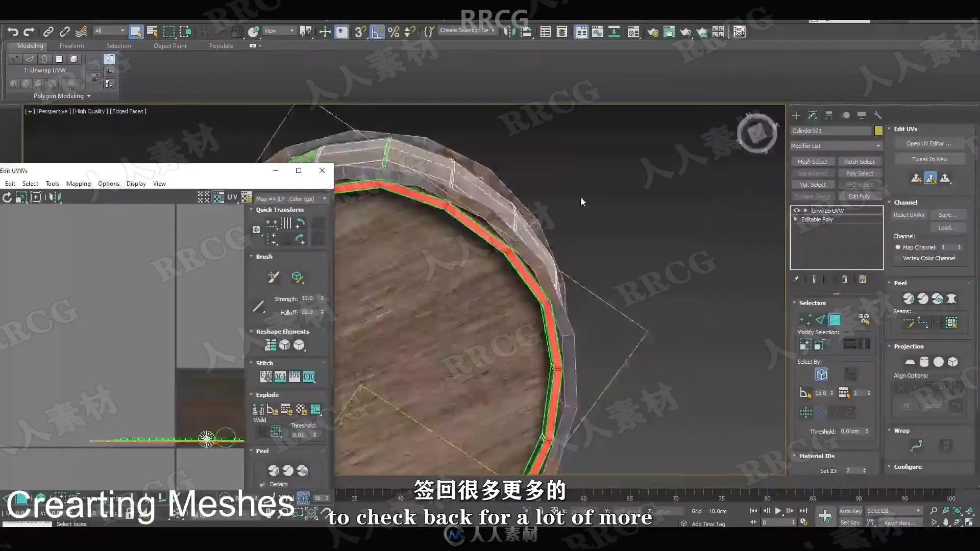The width and height of the screenshot is (980, 551).
Task: Click the Redo arrow in main toolbar
Action: coord(29,32)
